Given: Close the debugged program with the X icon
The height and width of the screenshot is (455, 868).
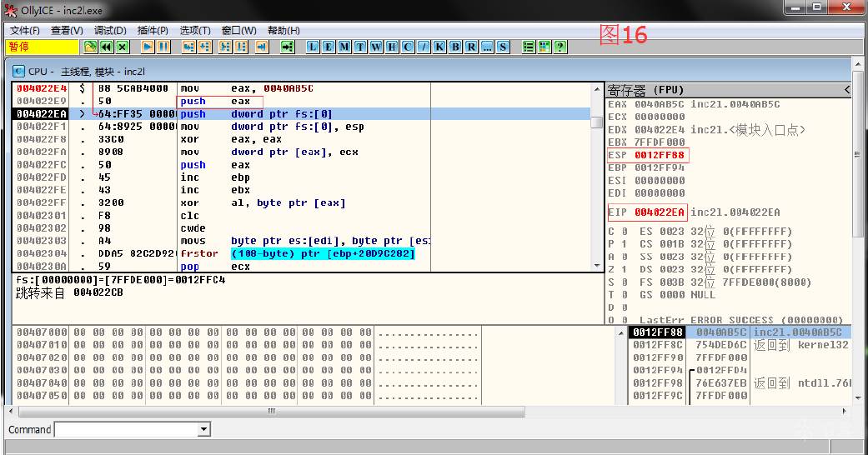Looking at the screenshot, I should tap(123, 47).
